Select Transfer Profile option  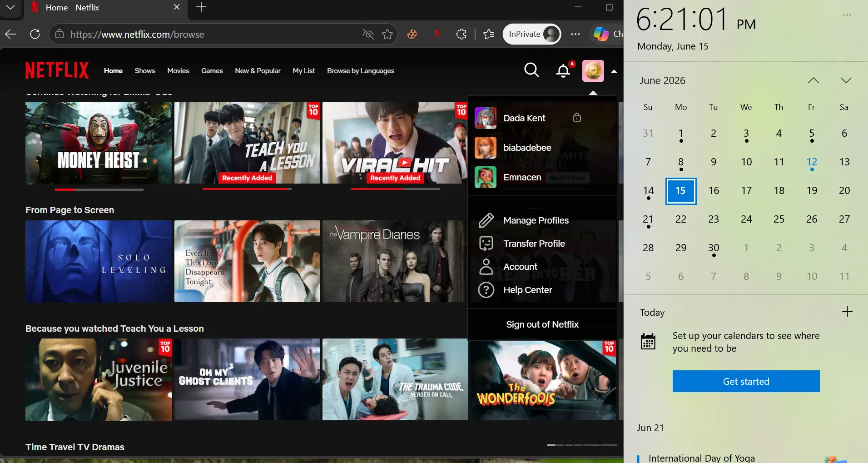pos(534,244)
